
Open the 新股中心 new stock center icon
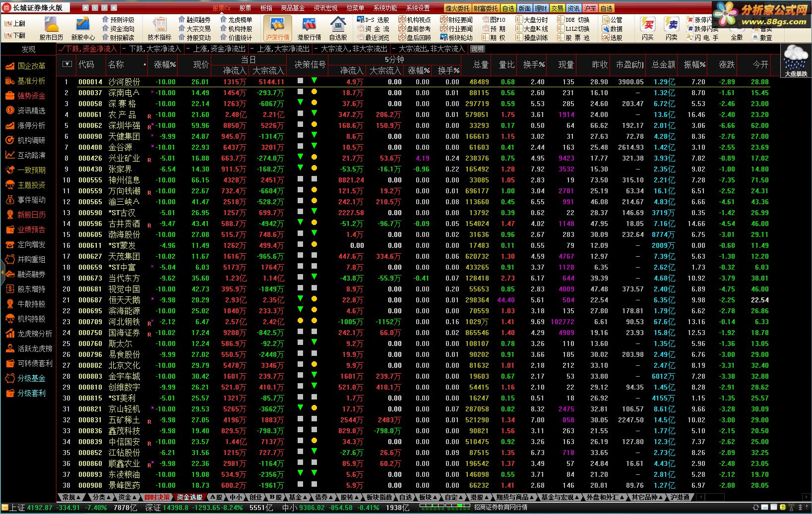(82, 28)
